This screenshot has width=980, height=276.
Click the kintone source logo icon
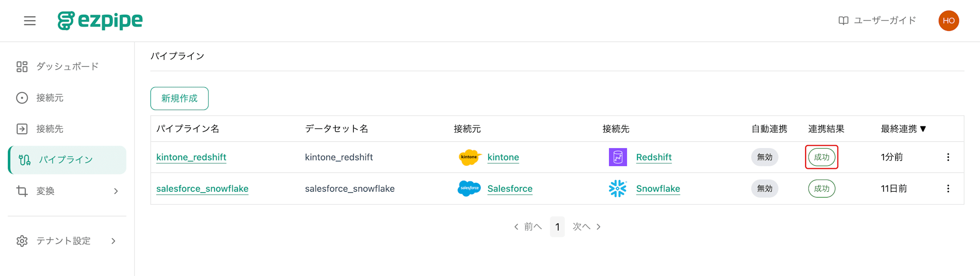pyautogui.click(x=469, y=157)
